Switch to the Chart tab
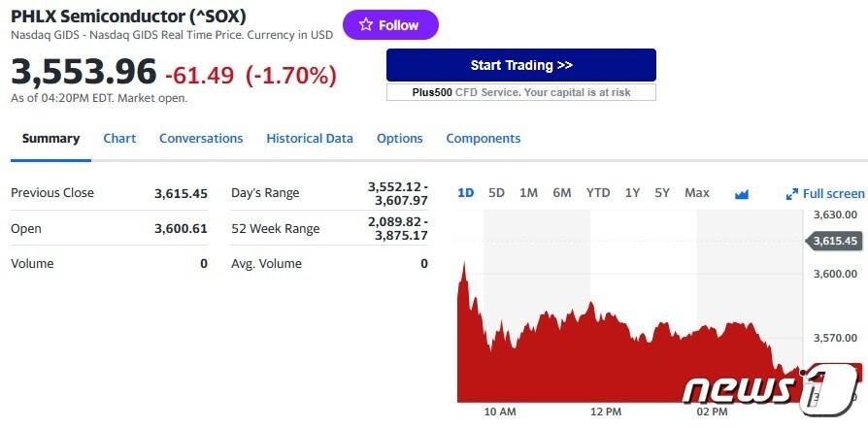Viewport: 868px width, 428px height. [x=119, y=138]
